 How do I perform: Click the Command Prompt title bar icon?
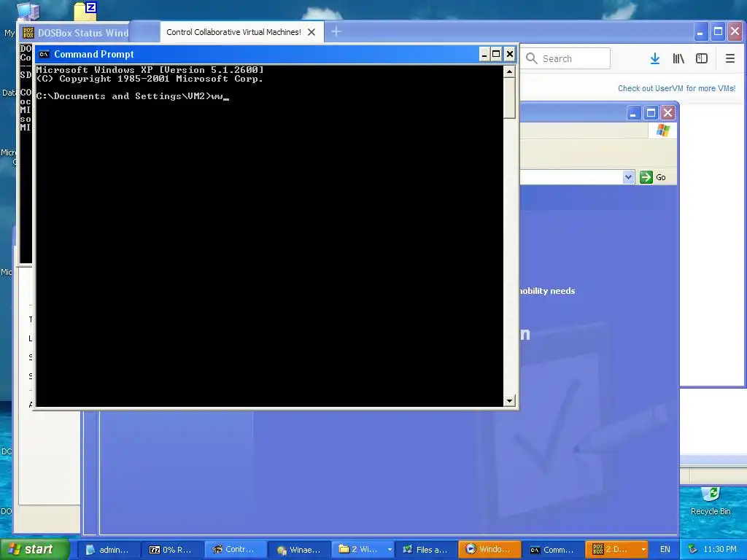coord(44,54)
